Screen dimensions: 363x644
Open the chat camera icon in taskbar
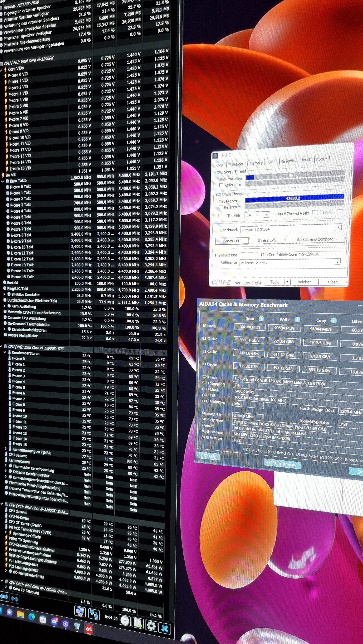point(10,612)
